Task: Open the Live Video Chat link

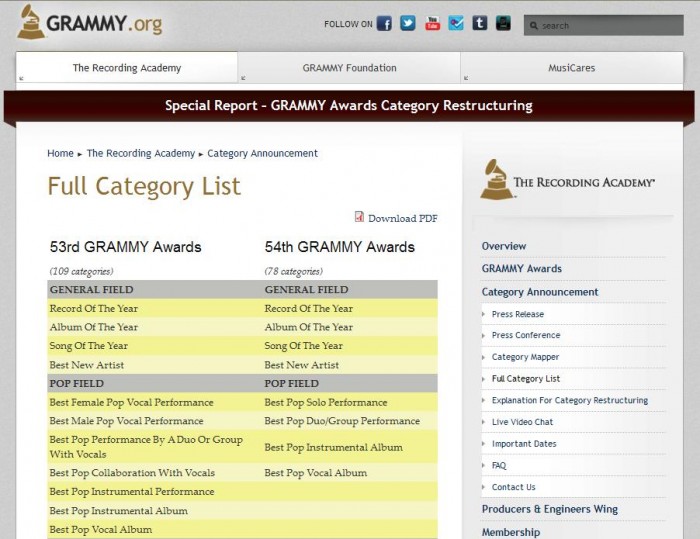Action: coord(522,422)
